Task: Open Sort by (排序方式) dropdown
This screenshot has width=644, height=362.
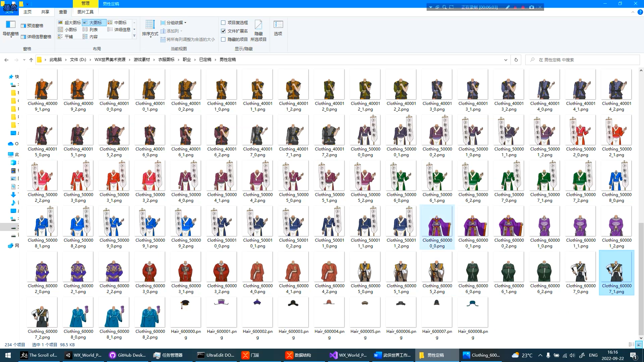Action: click(150, 29)
